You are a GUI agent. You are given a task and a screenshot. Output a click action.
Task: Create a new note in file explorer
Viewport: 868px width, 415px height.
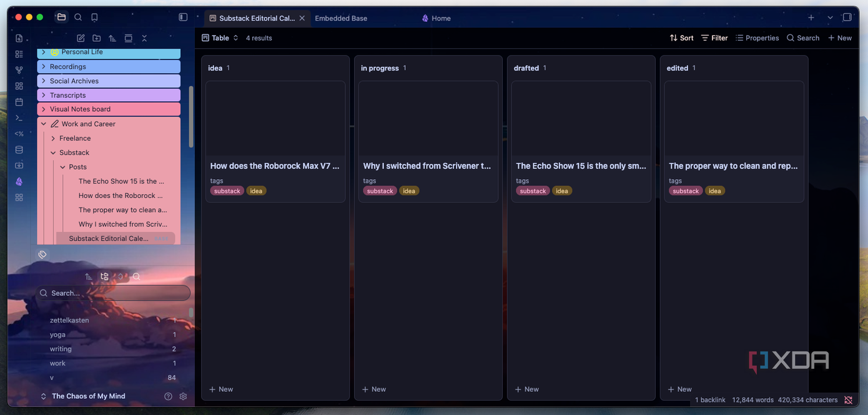coord(81,38)
